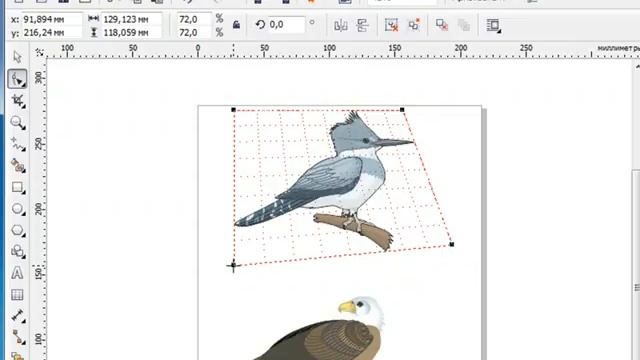640x360 pixels.
Task: Edit the x position field 91,894 мм
Action: [52, 19]
